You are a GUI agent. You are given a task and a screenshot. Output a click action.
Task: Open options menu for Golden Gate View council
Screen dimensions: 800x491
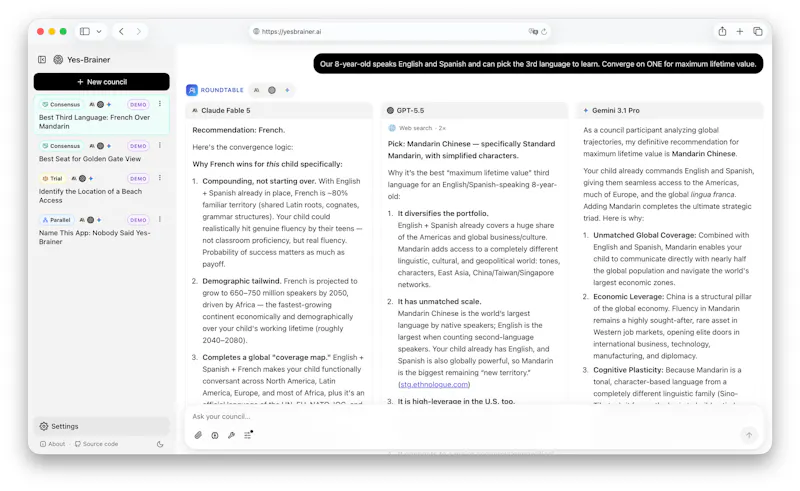pyautogui.click(x=160, y=145)
